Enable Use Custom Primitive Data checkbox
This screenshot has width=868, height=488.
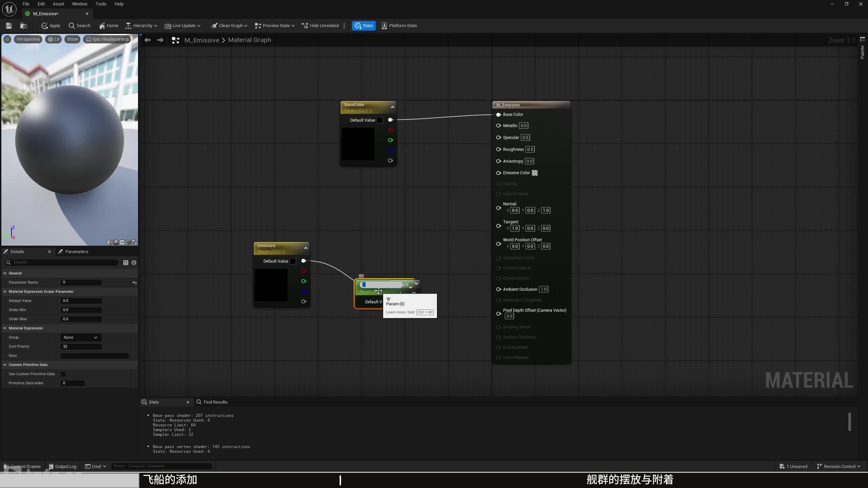pos(63,374)
